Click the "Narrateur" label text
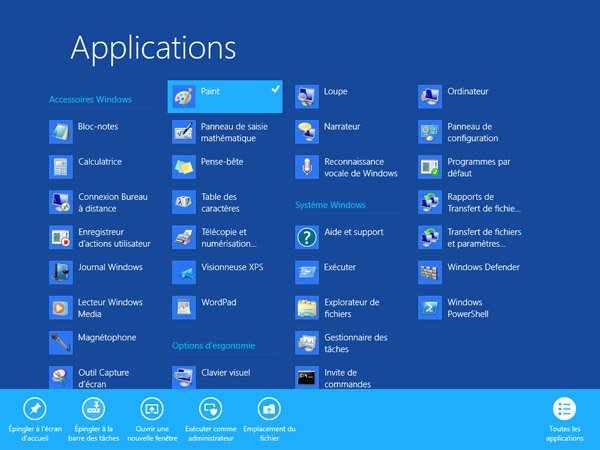This screenshot has height=450, width=600. 342,127
